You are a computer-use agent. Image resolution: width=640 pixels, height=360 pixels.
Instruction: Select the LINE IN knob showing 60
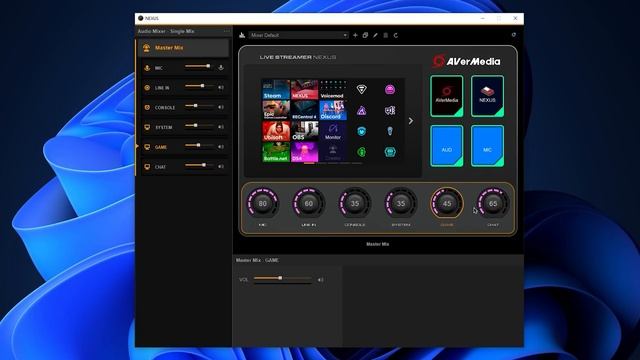(x=309, y=203)
